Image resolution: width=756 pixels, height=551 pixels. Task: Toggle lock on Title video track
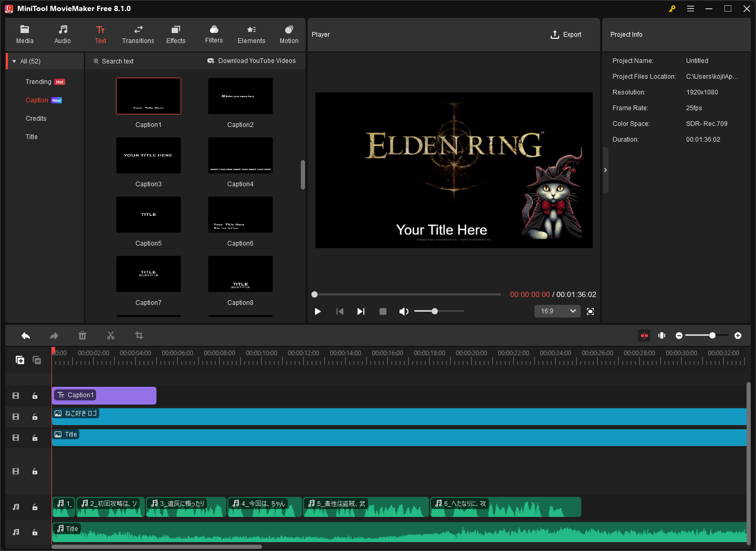click(35, 438)
